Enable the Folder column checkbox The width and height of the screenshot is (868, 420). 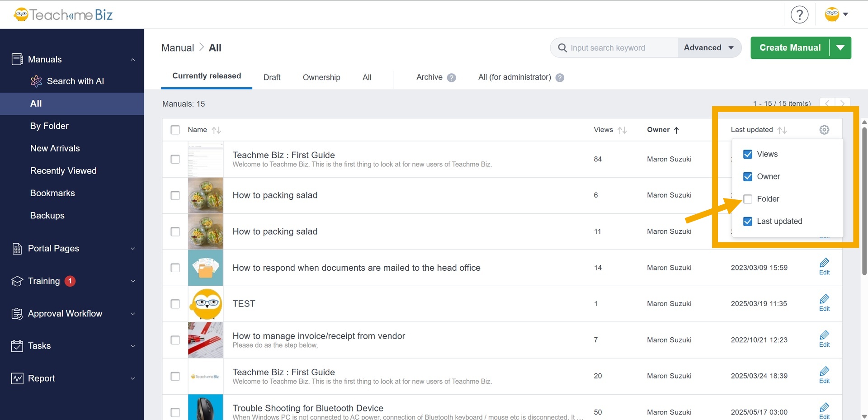(x=748, y=199)
